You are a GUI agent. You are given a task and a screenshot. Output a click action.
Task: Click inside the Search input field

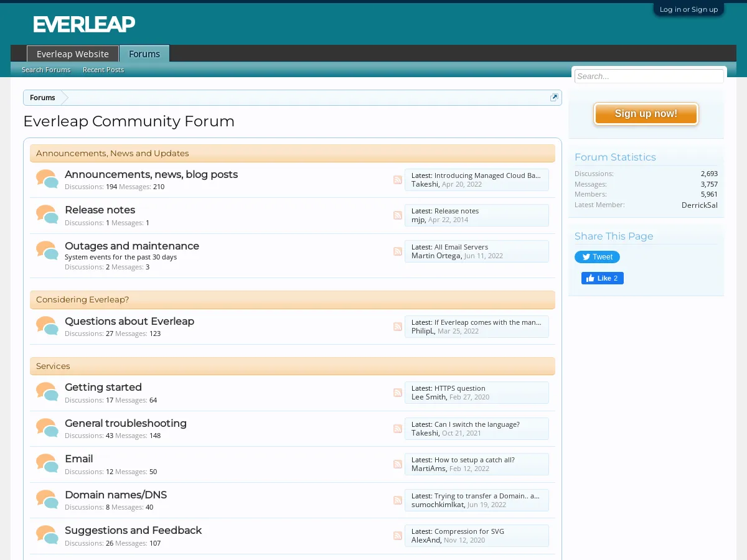point(649,75)
